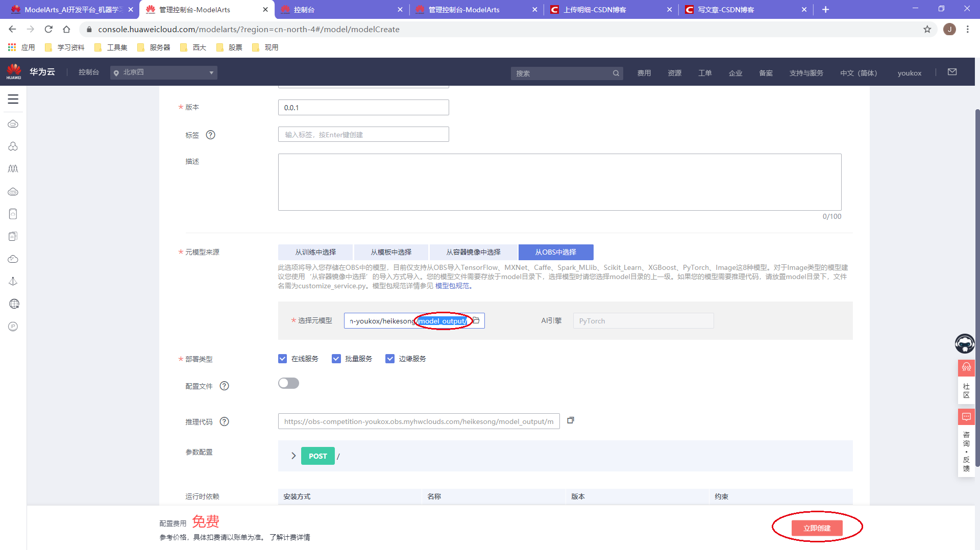Open the AI引擎 PyTorch dropdown
This screenshot has width=980, height=550.
coord(643,320)
